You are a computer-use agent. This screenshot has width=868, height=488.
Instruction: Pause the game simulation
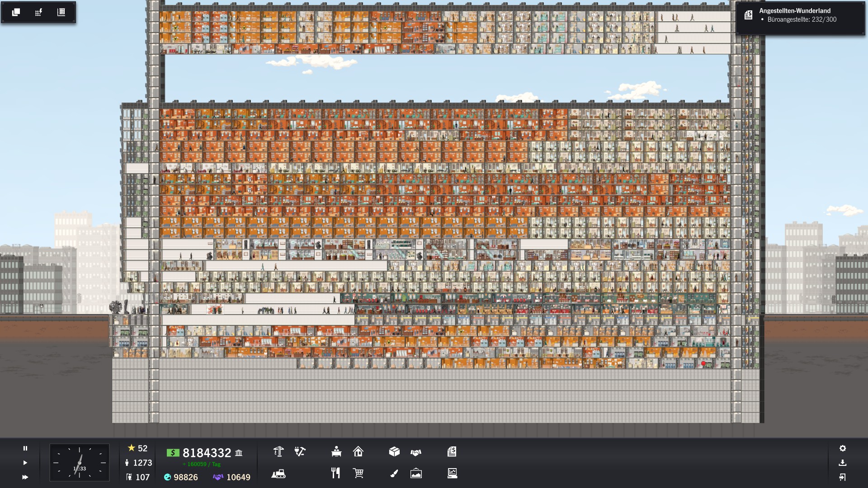coord(25,448)
